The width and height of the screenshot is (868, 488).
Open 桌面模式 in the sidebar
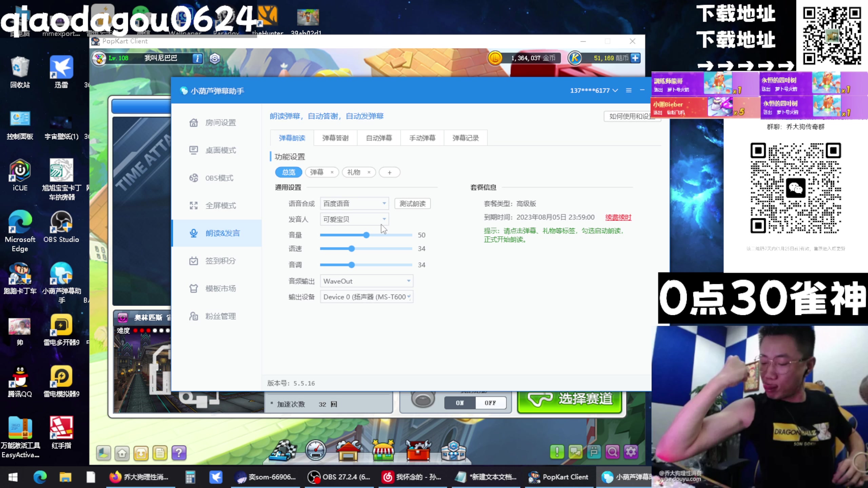[x=217, y=150]
